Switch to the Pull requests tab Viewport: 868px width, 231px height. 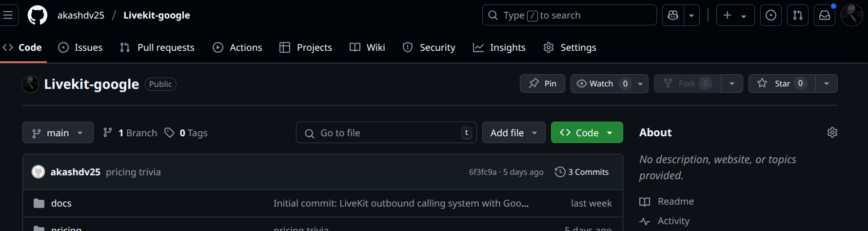pyautogui.click(x=157, y=47)
